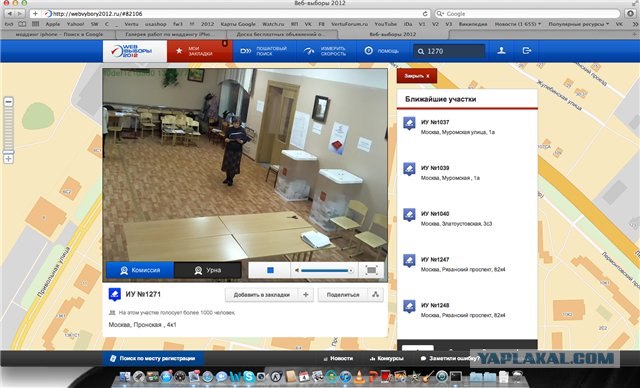Go back in Safari history

[9, 13]
